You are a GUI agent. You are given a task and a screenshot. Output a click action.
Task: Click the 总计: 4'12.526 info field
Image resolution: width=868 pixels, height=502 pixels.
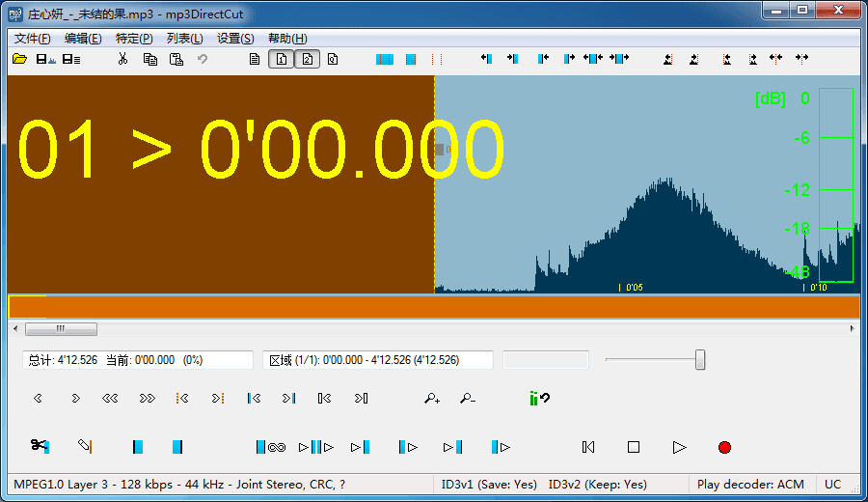[x=137, y=360]
